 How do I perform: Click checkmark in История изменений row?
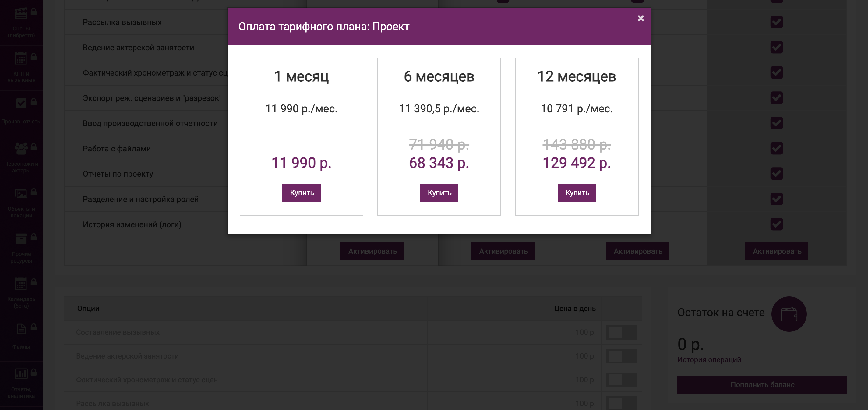[x=776, y=224]
